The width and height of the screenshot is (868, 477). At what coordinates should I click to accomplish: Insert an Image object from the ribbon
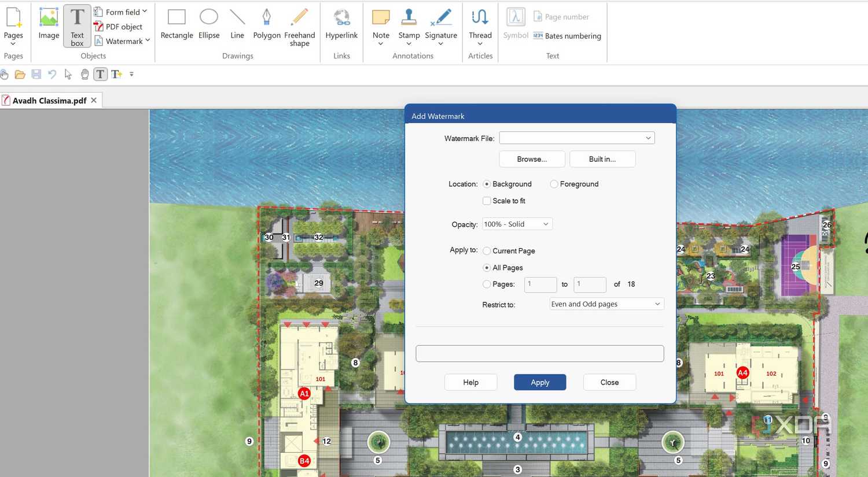[x=49, y=24]
